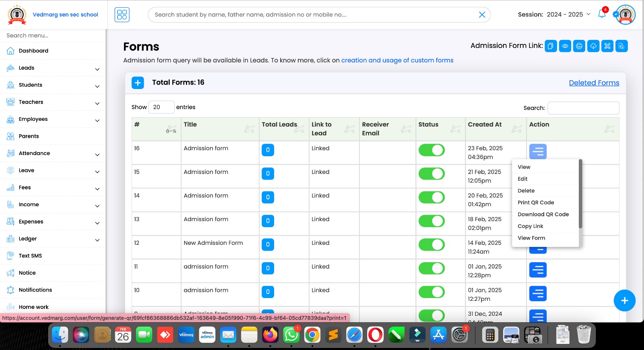Add a new form with plus icon beside Total Forms
644x350 pixels.
(138, 83)
